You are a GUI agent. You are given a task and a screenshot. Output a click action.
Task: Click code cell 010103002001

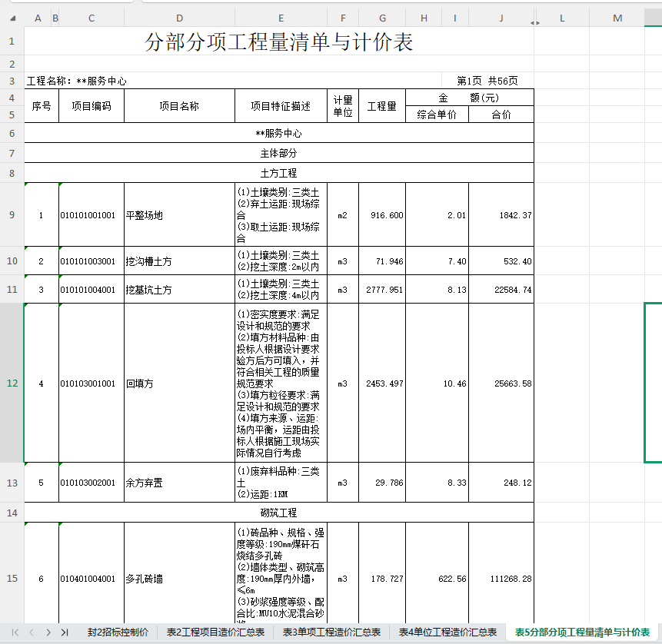[x=91, y=483]
